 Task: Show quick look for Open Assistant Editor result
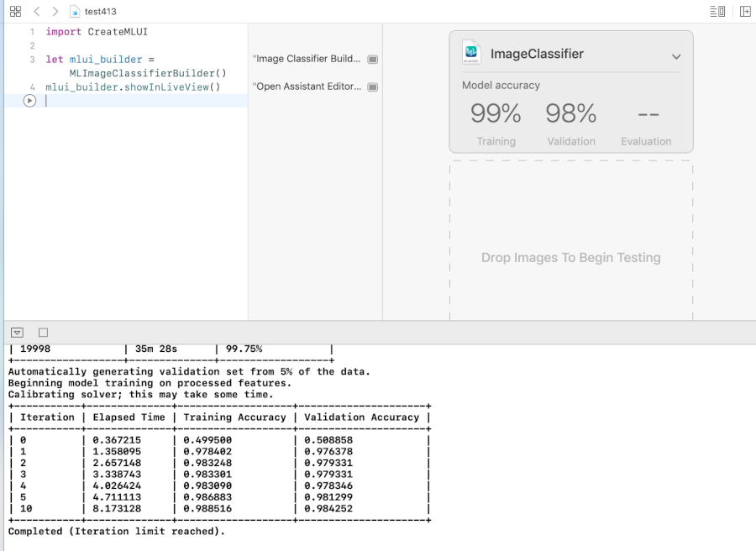click(x=373, y=87)
